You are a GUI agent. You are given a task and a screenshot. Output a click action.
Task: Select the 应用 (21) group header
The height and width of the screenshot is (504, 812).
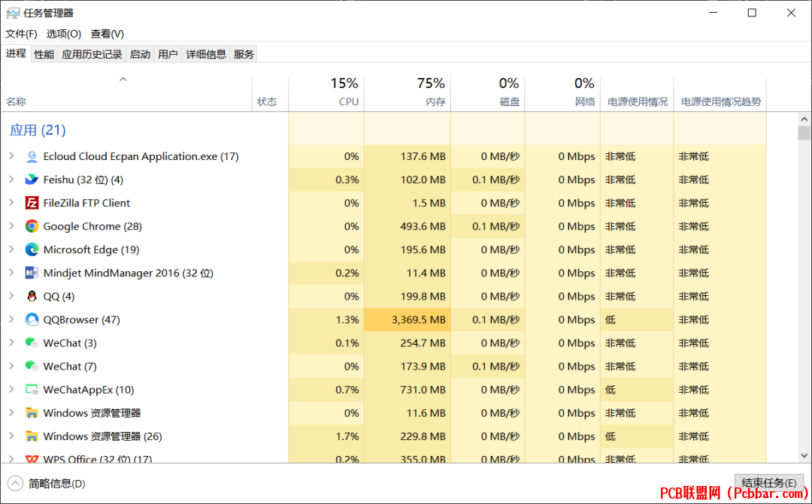tap(38, 130)
